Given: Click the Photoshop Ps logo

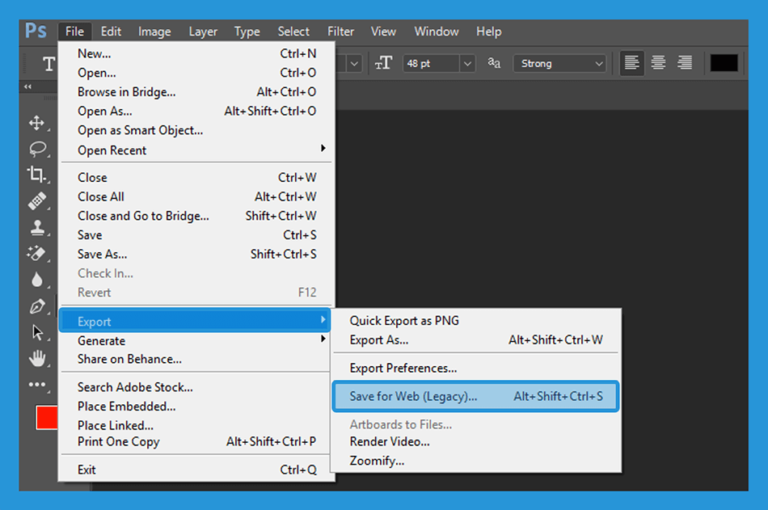Looking at the screenshot, I should pyautogui.click(x=36, y=31).
